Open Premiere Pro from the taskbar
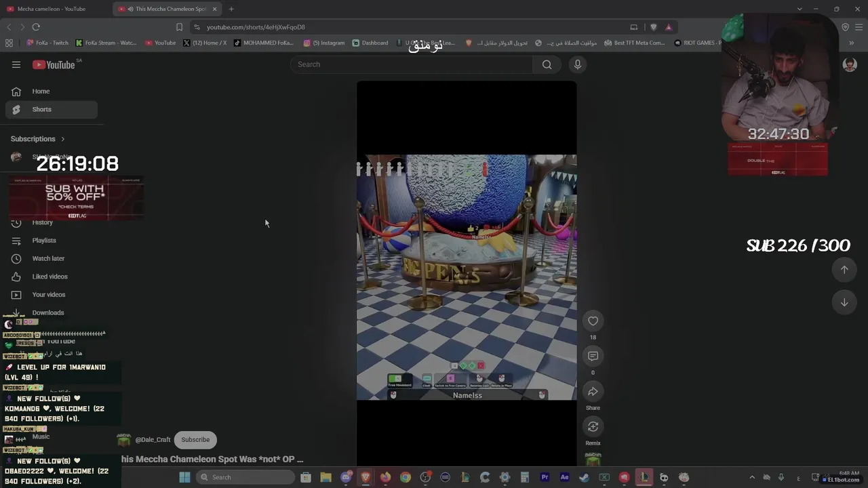The width and height of the screenshot is (868, 488). pos(545,477)
